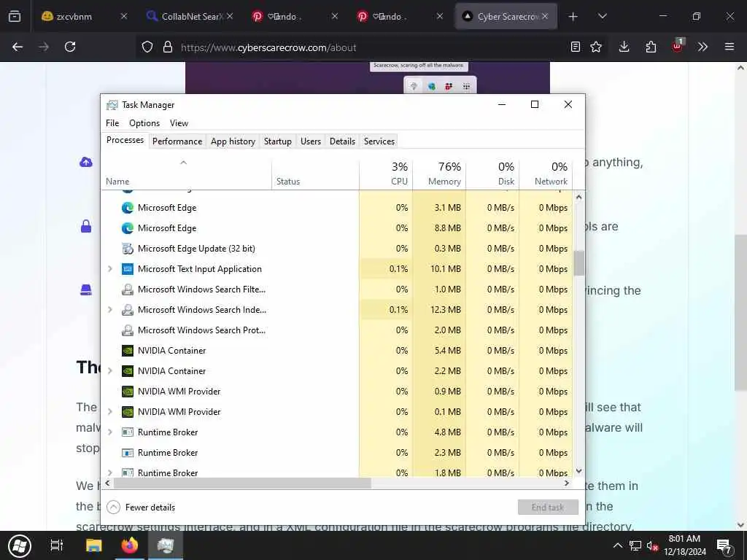This screenshot has width=747, height=560.
Task: Open the notification center icon
Action: point(724,546)
